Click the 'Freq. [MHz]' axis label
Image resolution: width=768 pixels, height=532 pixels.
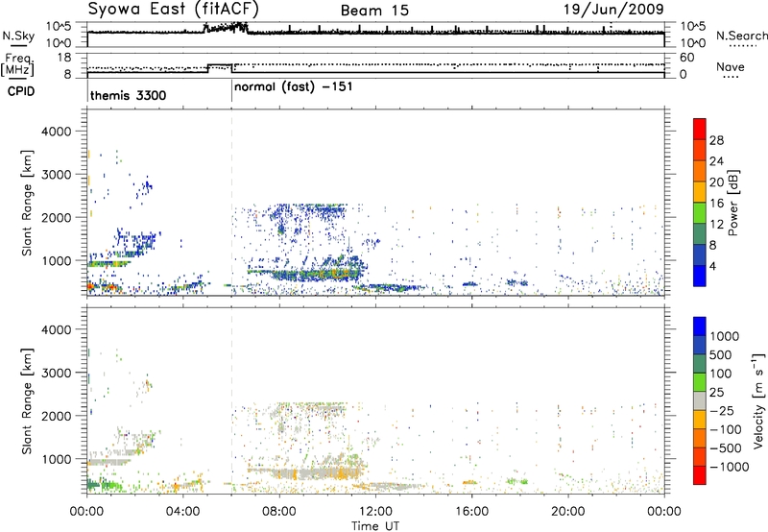coord(17,64)
